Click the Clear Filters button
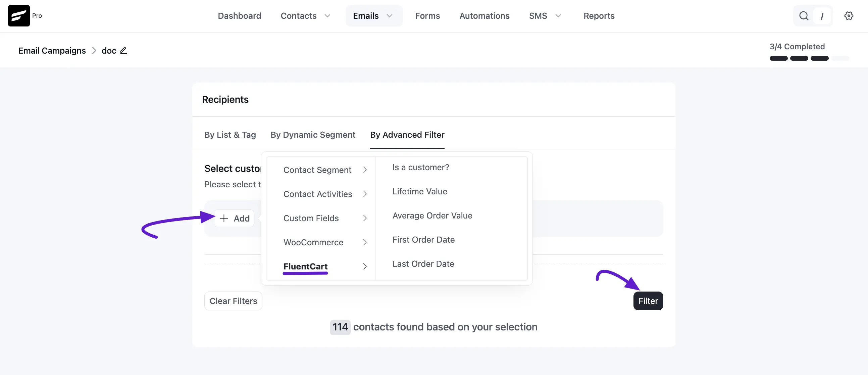 tap(233, 301)
